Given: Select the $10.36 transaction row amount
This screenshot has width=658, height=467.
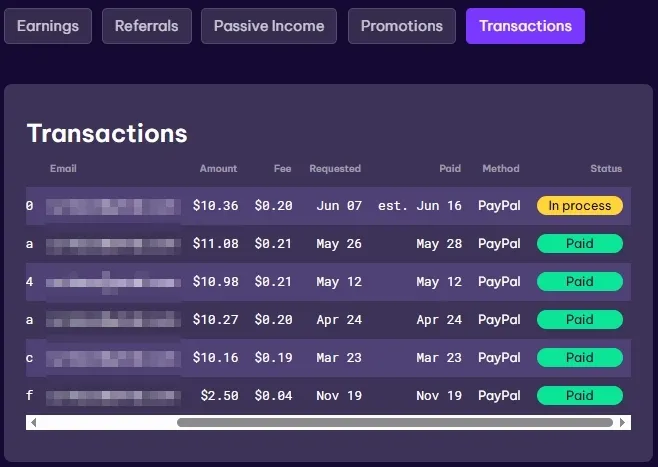Looking at the screenshot, I should pos(215,206).
